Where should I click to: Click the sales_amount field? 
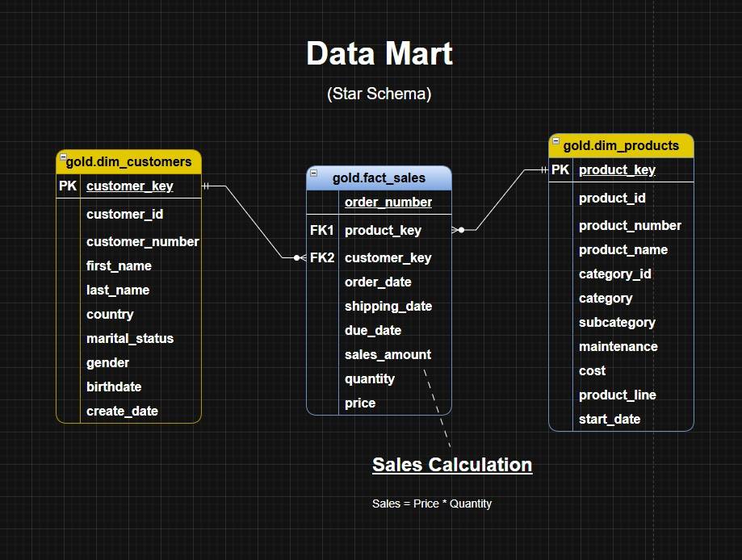pyautogui.click(x=388, y=355)
